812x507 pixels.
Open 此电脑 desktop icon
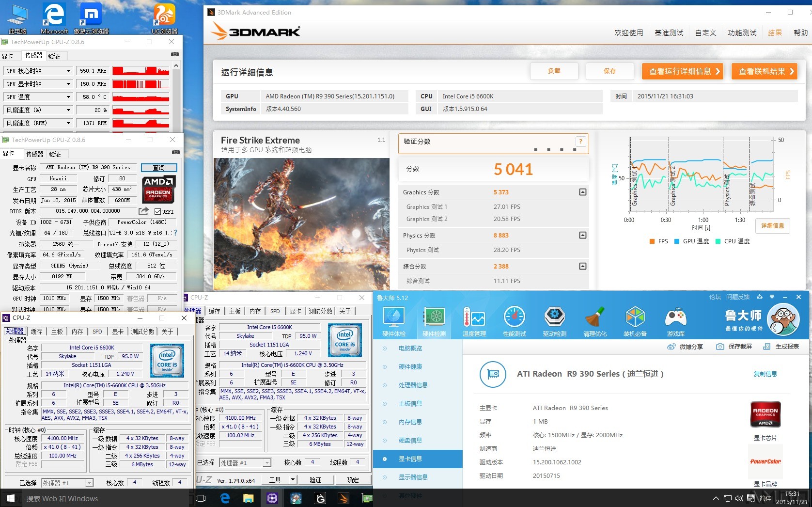click(x=17, y=18)
